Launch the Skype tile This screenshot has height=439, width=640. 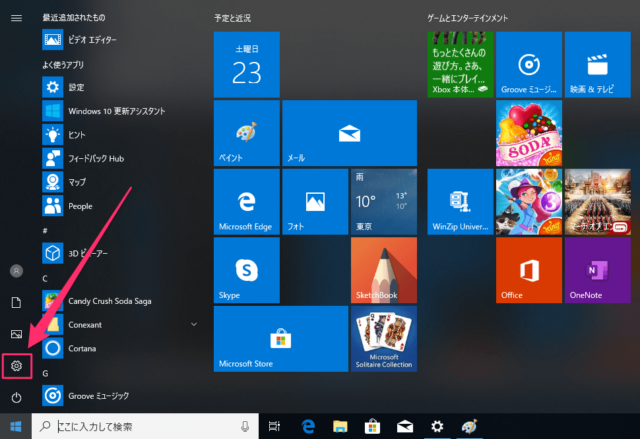click(247, 270)
